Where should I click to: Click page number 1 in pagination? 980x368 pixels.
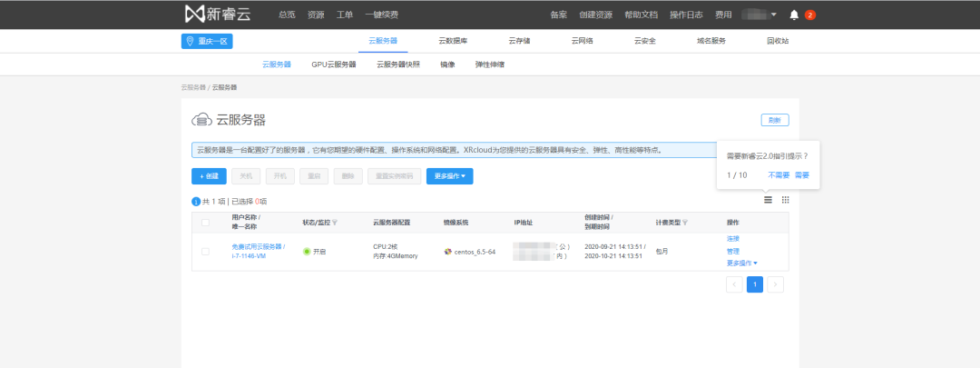[x=755, y=284]
